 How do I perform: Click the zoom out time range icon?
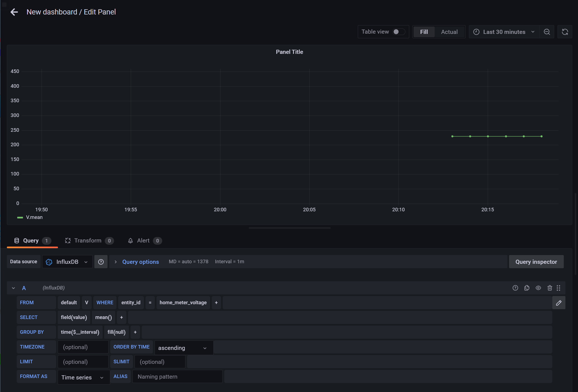pyautogui.click(x=547, y=32)
